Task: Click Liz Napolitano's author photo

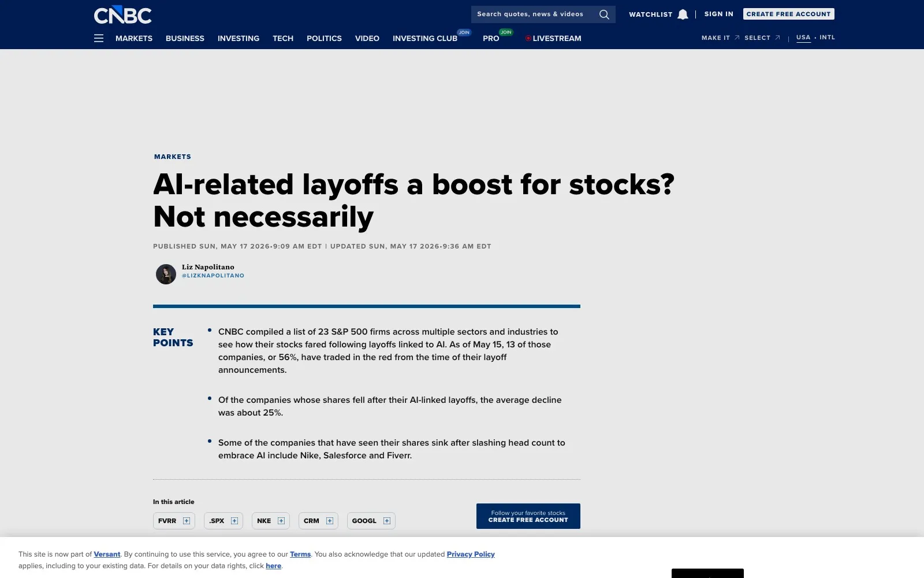Action: click(x=166, y=274)
